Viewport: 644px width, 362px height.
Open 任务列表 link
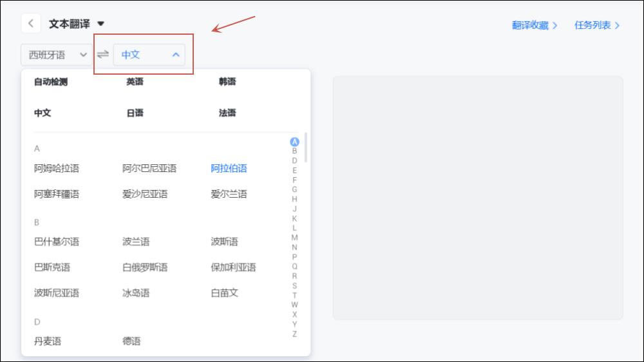point(597,25)
